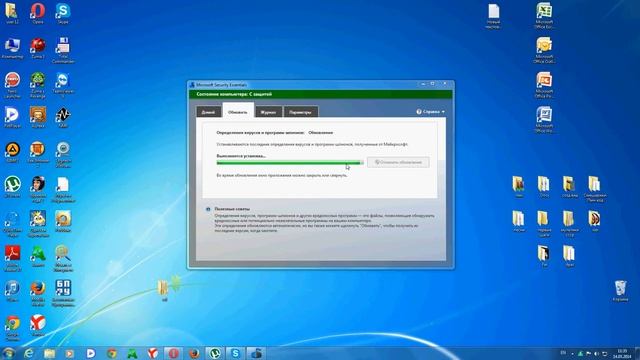The image size is (640, 360).
Task: Open the Google Chrome desktop shortcut
Action: (12, 328)
